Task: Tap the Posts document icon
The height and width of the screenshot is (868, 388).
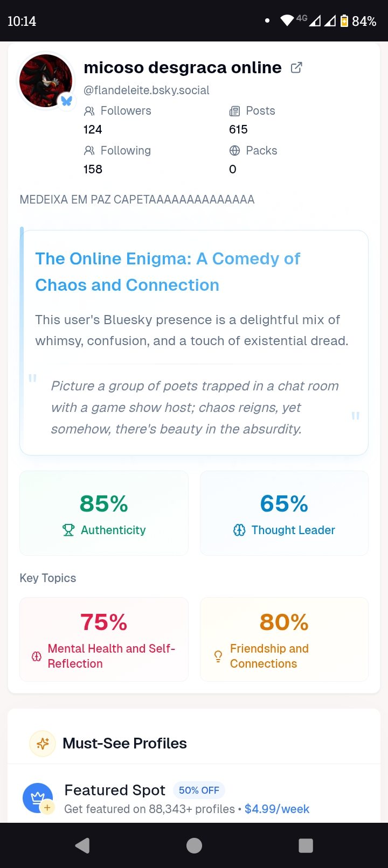Action: coord(234,111)
